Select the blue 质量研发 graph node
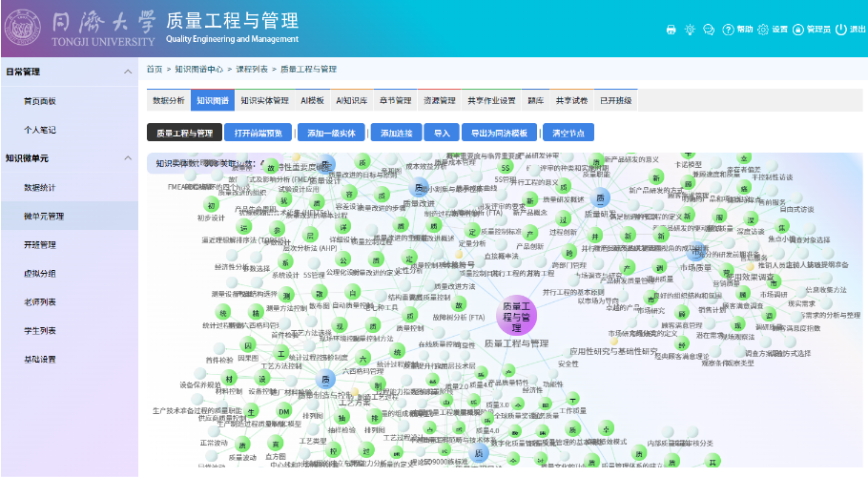Viewport: 868px width, 477px height. click(600, 197)
